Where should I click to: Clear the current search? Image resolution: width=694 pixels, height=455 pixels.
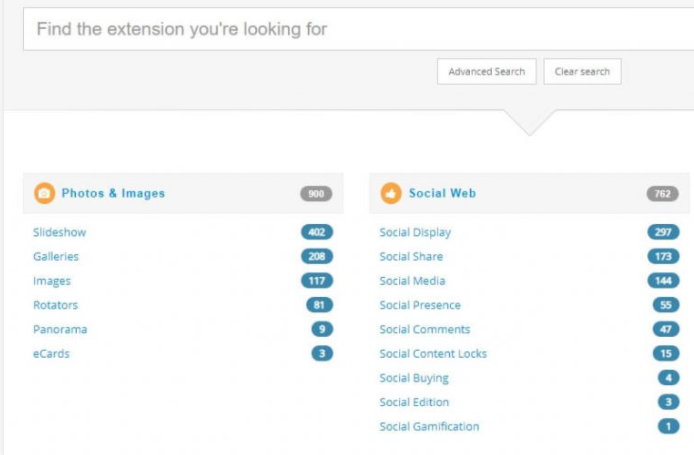point(582,72)
